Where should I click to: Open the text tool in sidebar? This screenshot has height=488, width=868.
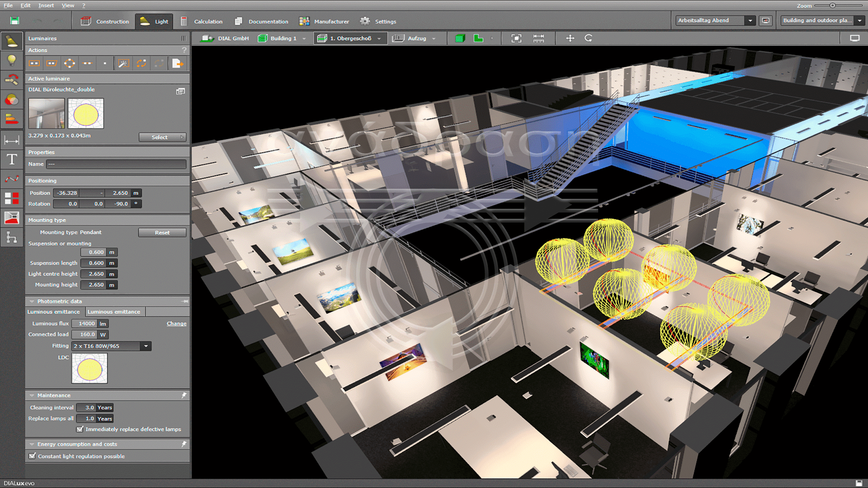pos(12,159)
